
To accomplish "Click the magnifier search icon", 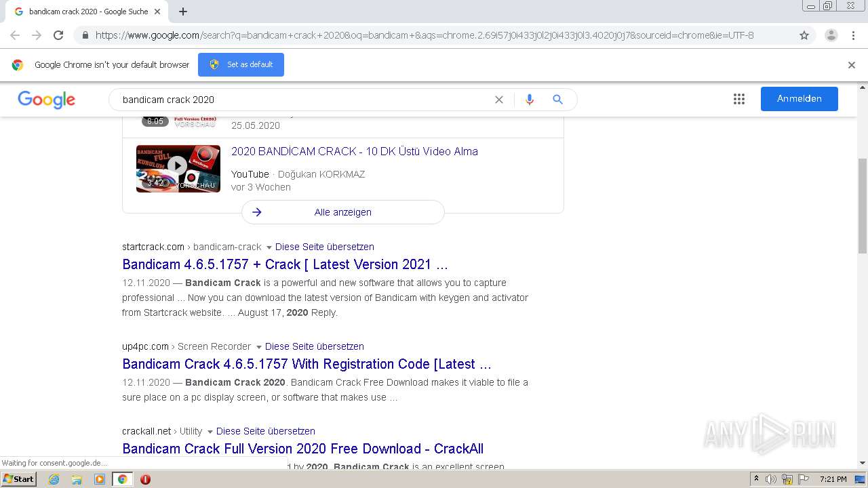I will click(x=557, y=100).
